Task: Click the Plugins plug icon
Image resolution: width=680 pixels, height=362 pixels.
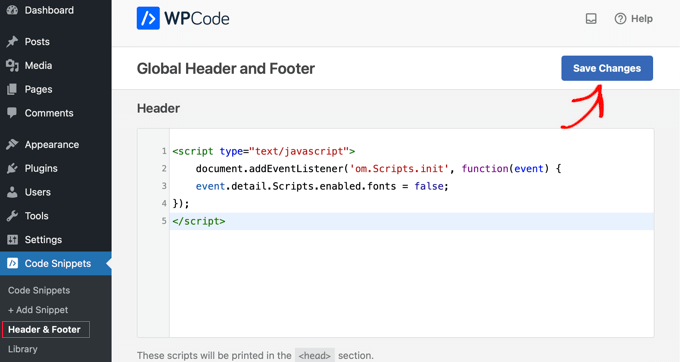Action: pos(12,168)
